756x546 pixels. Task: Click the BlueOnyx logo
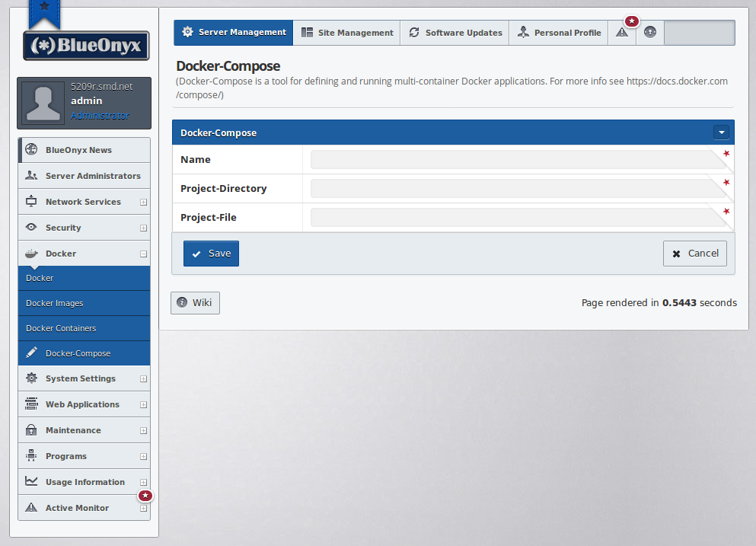tap(86, 46)
